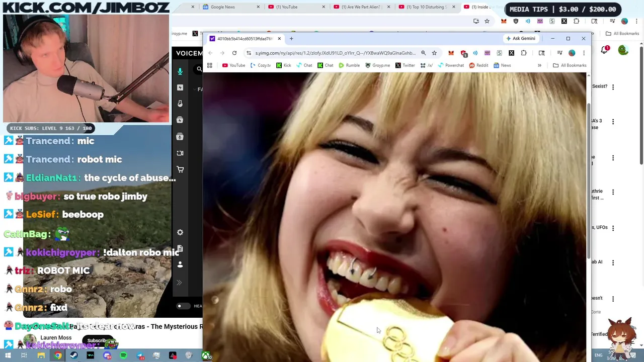The height and width of the screenshot is (362, 644).
Task: Open Voicemod camera video icon
Action: [x=180, y=153]
